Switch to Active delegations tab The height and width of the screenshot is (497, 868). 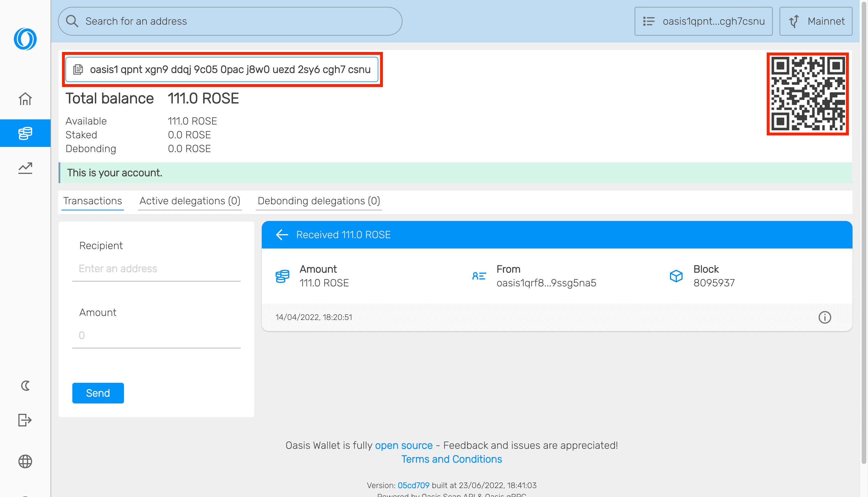[189, 200]
